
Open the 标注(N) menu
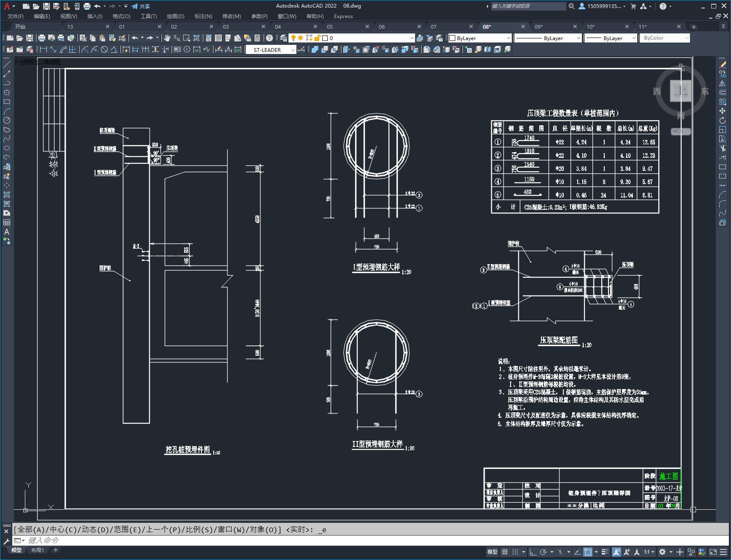tap(203, 16)
